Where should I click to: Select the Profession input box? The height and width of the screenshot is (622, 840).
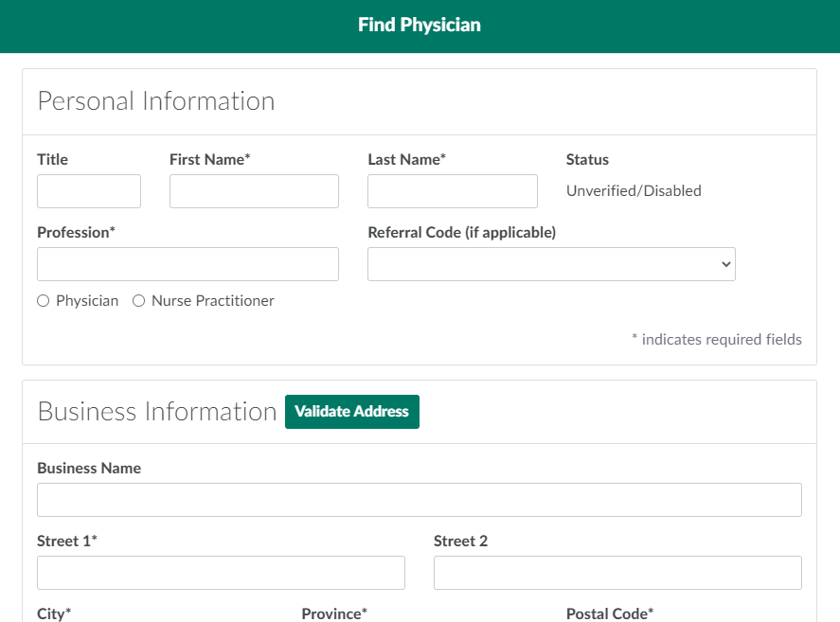[x=188, y=264]
